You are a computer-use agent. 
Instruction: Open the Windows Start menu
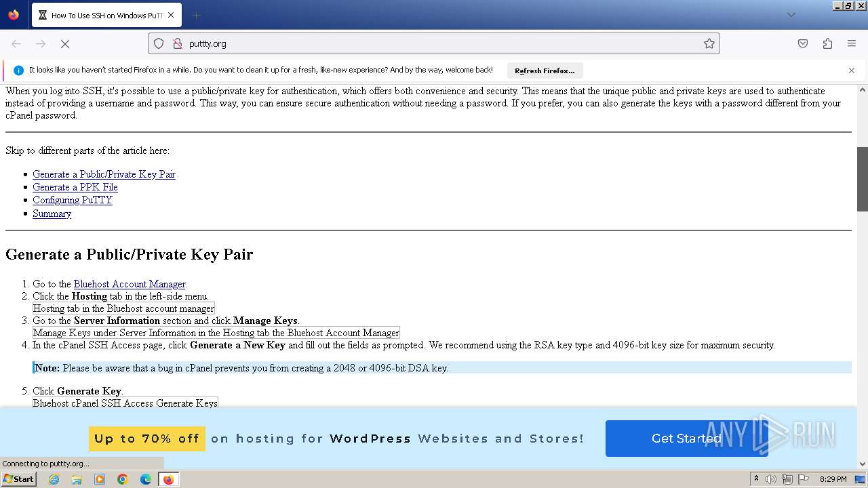[18, 479]
